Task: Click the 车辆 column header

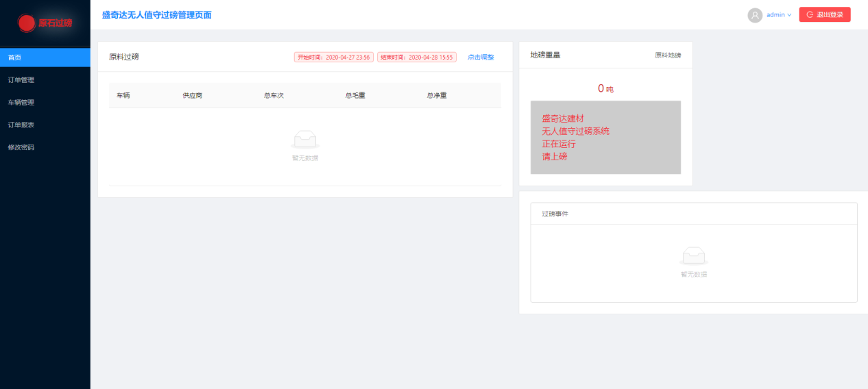Action: [123, 95]
